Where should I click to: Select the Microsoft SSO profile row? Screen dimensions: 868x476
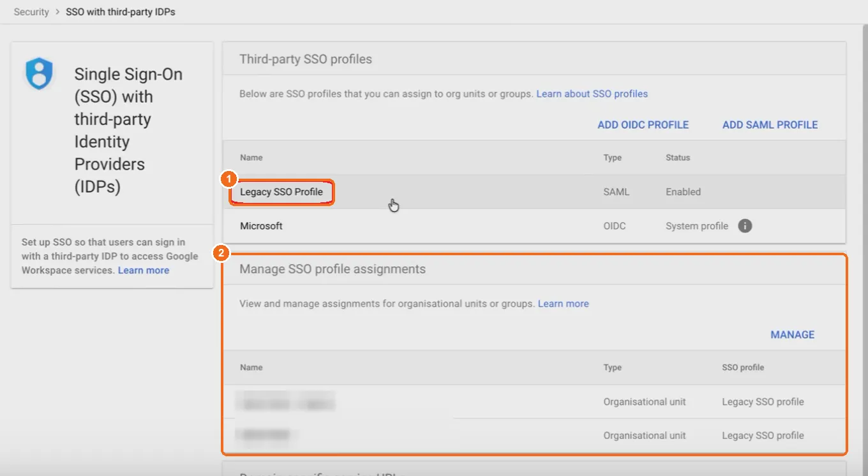(534, 226)
